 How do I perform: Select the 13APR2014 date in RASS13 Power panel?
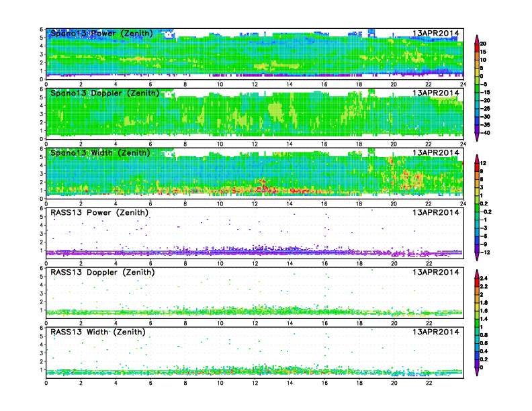pyautogui.click(x=436, y=212)
